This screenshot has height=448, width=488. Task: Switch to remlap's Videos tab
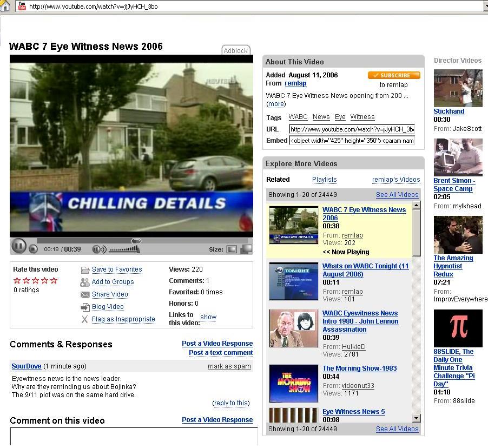pyautogui.click(x=395, y=180)
